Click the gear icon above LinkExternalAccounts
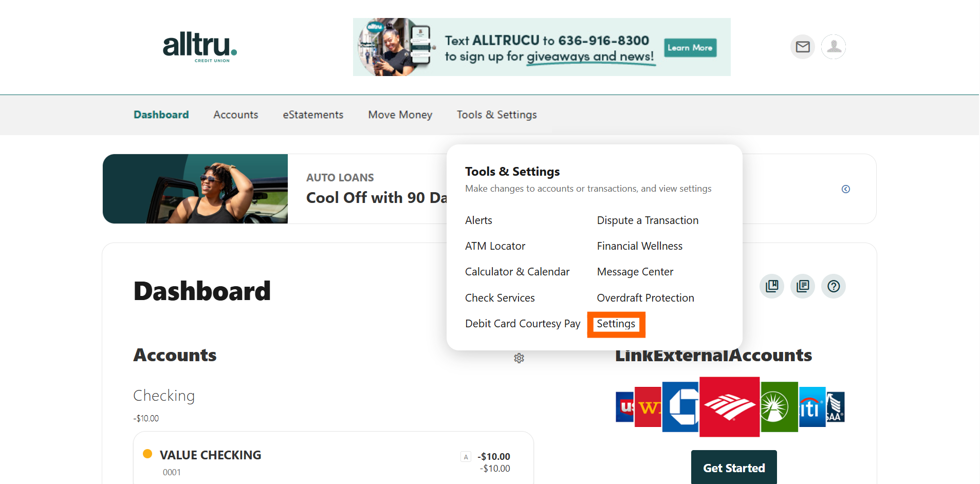Screen dimensions: 980x484 click(519, 358)
